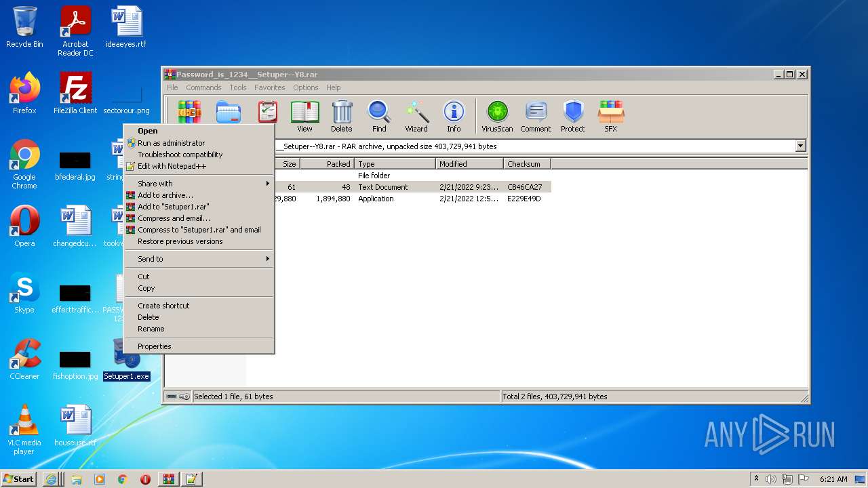The height and width of the screenshot is (488, 868).
Task: Launch the Wizard toolbar icon
Action: coord(416,117)
